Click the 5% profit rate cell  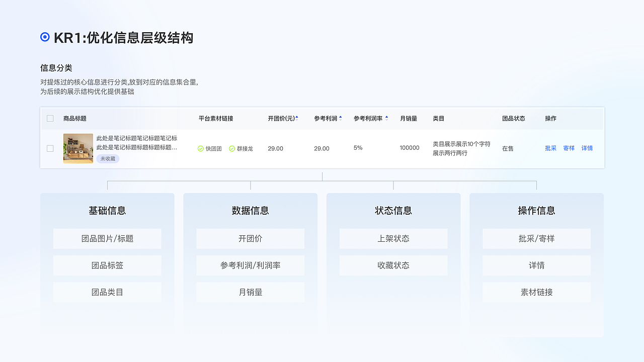coord(358,148)
